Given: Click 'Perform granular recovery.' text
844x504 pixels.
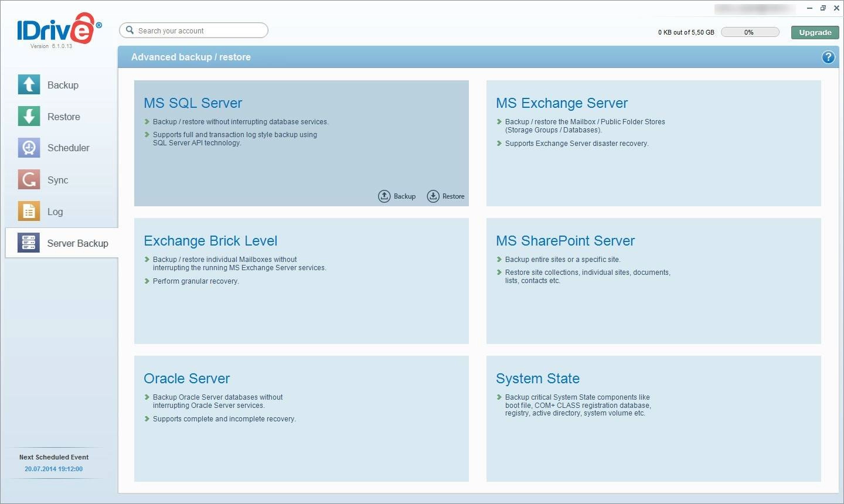Looking at the screenshot, I should 196,281.
